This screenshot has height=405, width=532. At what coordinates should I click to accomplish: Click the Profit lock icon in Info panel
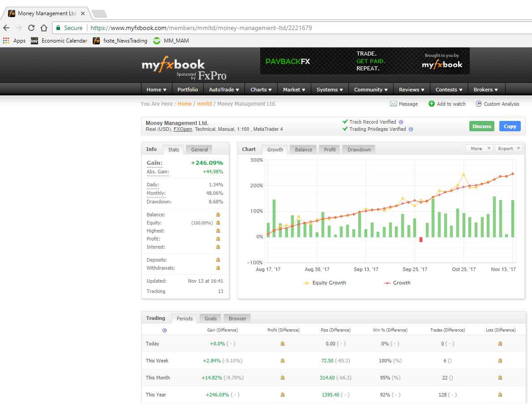tap(218, 239)
